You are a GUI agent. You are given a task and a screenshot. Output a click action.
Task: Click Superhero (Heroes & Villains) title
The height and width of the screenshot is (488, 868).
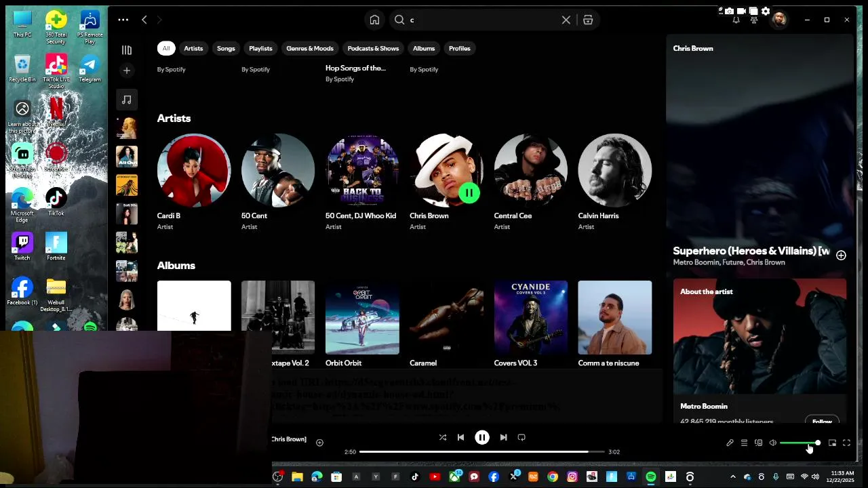(x=751, y=251)
